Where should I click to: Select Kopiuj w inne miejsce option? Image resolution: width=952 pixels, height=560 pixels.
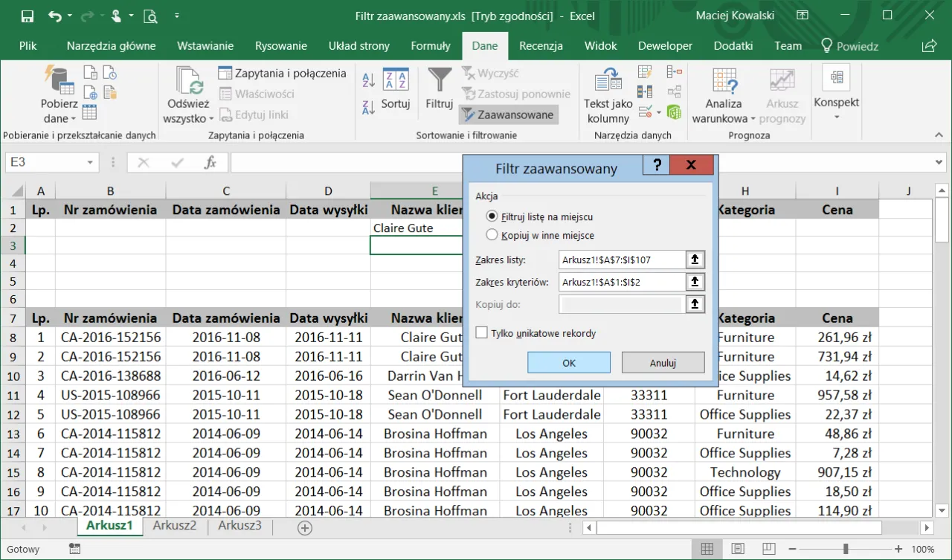click(491, 235)
